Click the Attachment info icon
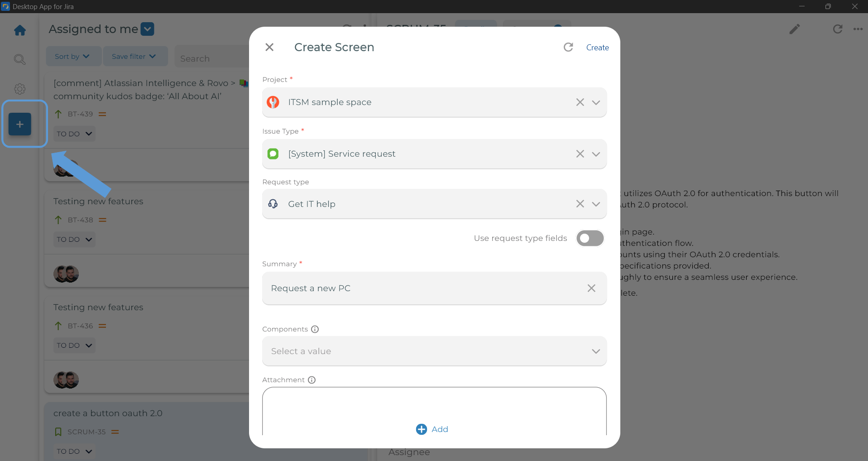 point(312,380)
